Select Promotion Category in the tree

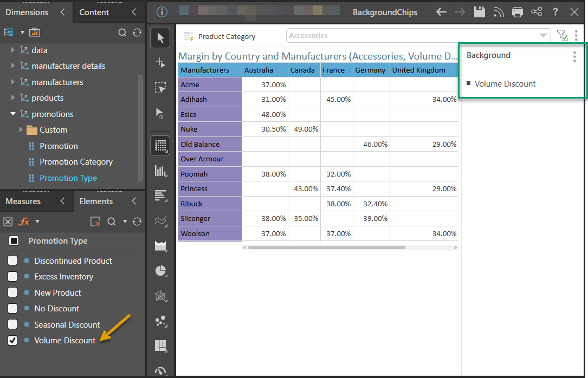point(76,162)
